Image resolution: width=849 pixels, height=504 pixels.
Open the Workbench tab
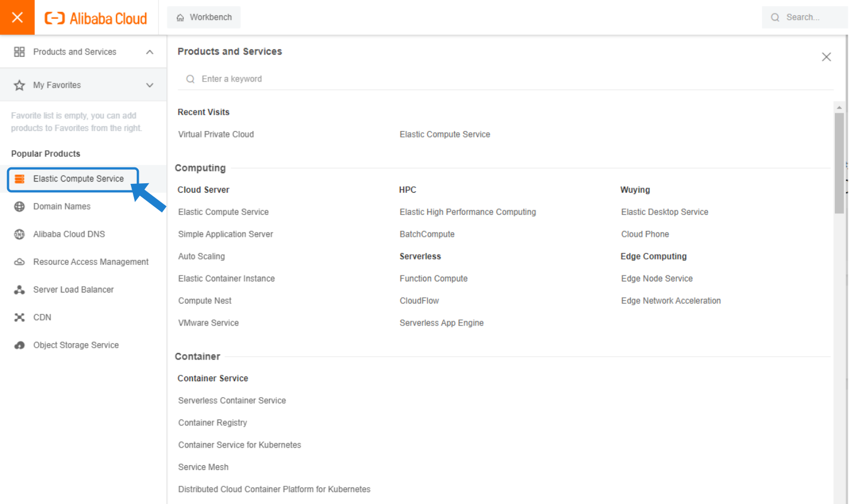coord(204,18)
